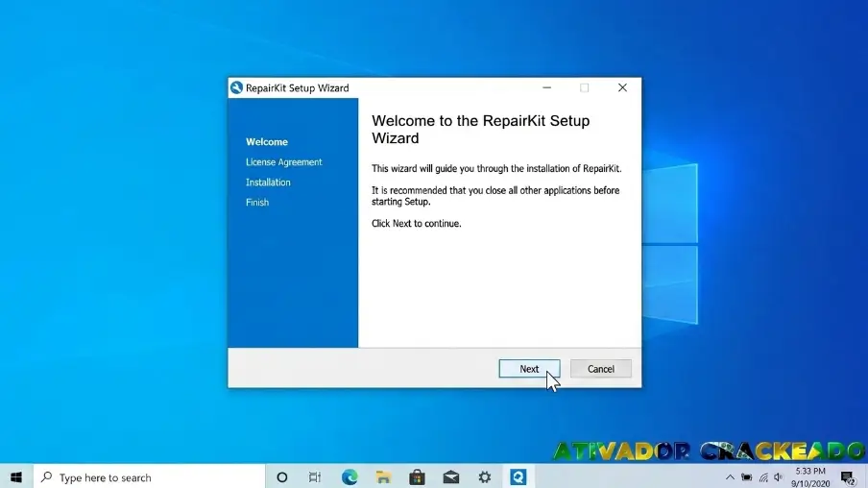
Task: Click the taskbar search box
Action: (x=150, y=476)
